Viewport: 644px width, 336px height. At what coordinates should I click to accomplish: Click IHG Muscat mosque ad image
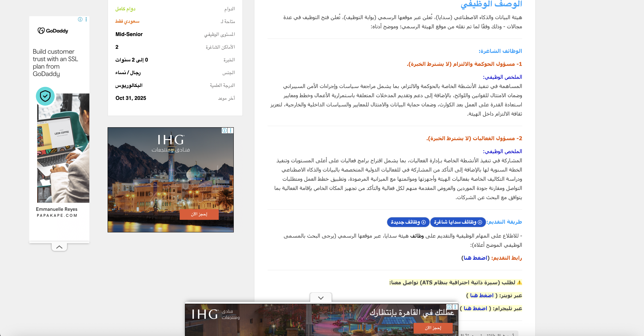click(170, 175)
